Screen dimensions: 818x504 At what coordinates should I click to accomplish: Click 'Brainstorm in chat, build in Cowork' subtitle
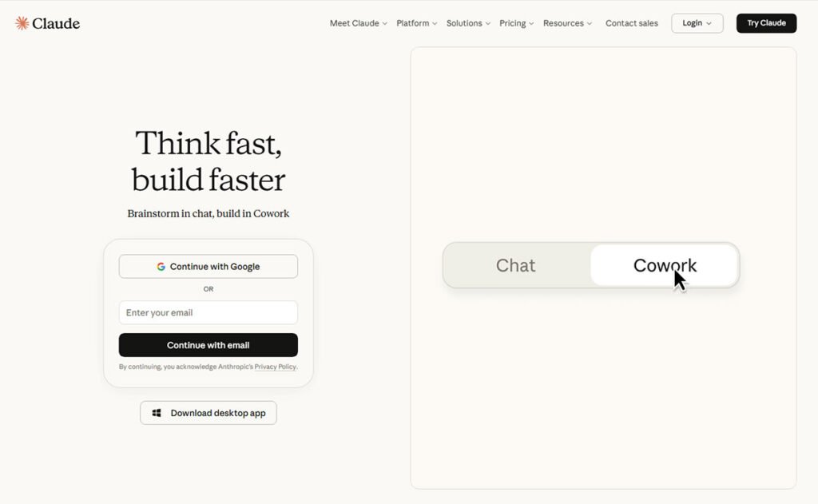[208, 213]
